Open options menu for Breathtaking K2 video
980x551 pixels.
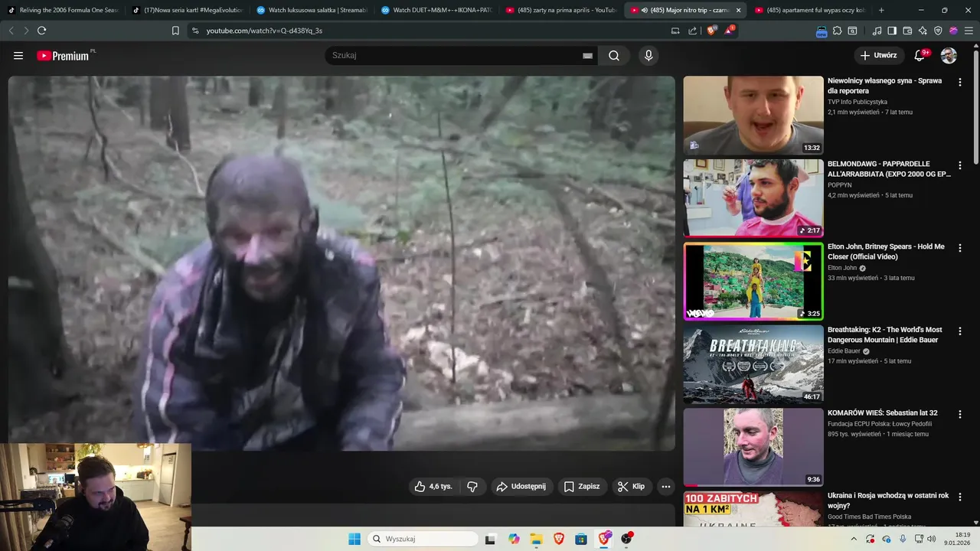960,331
